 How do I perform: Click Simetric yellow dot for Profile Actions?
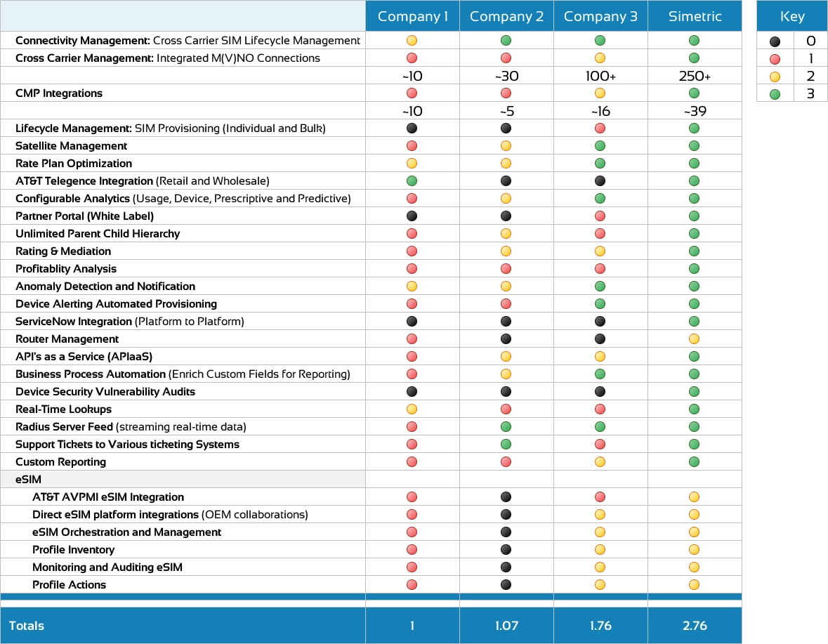tap(695, 585)
